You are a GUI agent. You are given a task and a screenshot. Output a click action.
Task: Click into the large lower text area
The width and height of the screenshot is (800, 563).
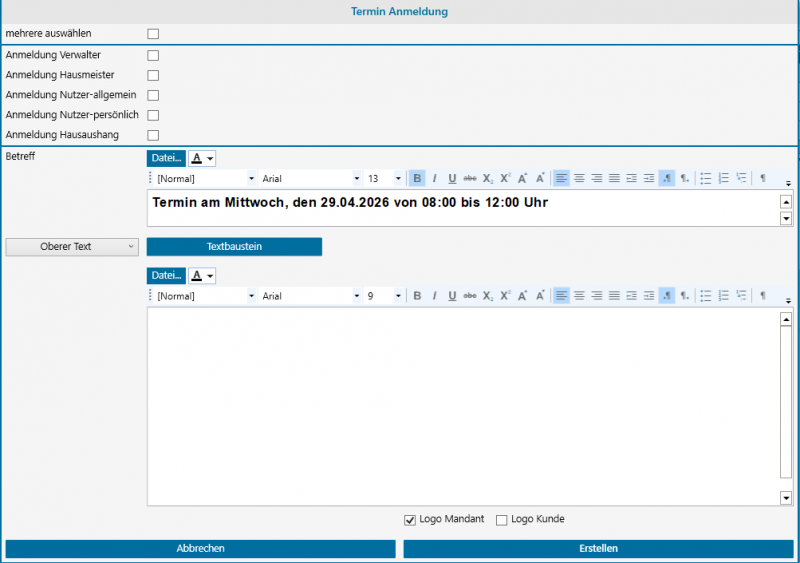[463, 406]
